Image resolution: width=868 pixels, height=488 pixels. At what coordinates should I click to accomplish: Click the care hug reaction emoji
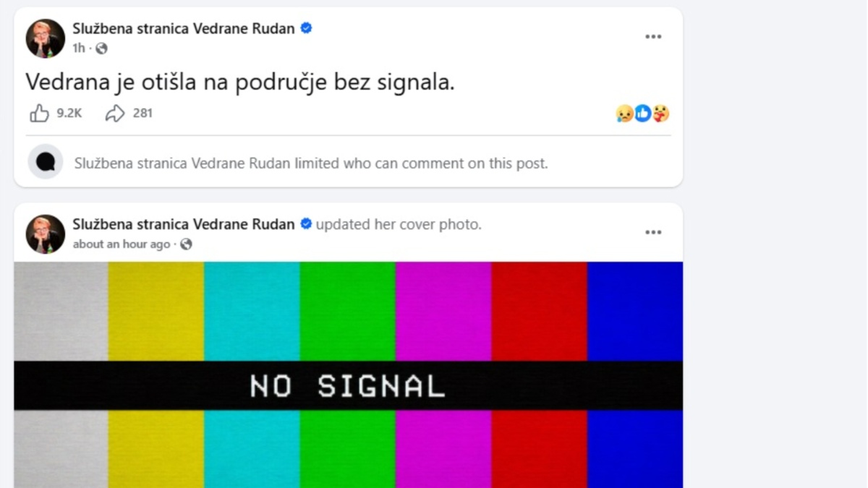coord(660,114)
